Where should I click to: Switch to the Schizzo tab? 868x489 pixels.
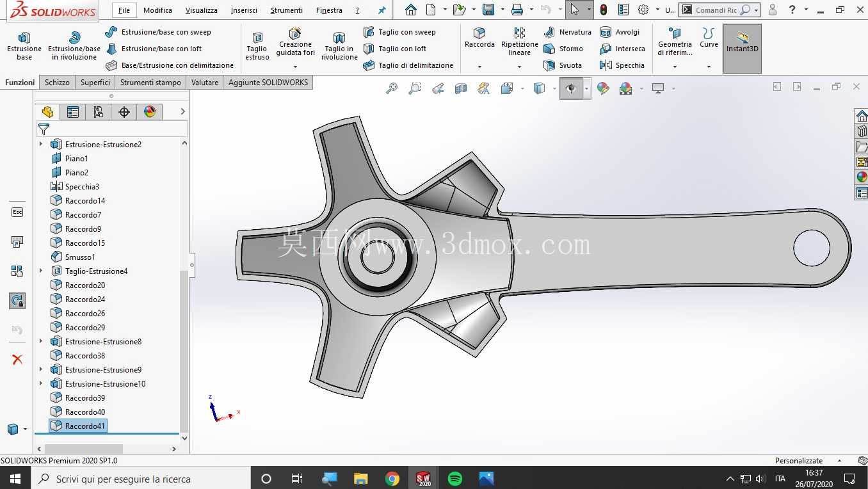pyautogui.click(x=57, y=82)
